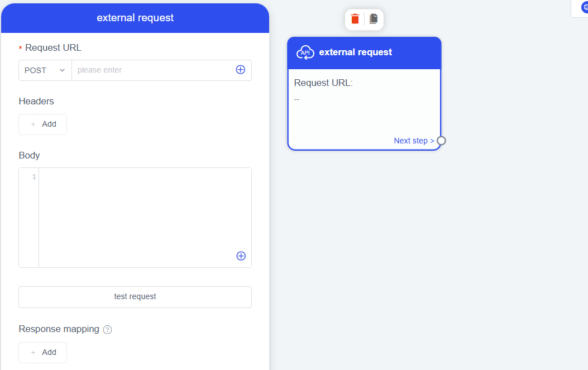Click the plus circle icon in Body editor
Image resolution: width=588 pixels, height=370 pixels.
[x=241, y=256]
